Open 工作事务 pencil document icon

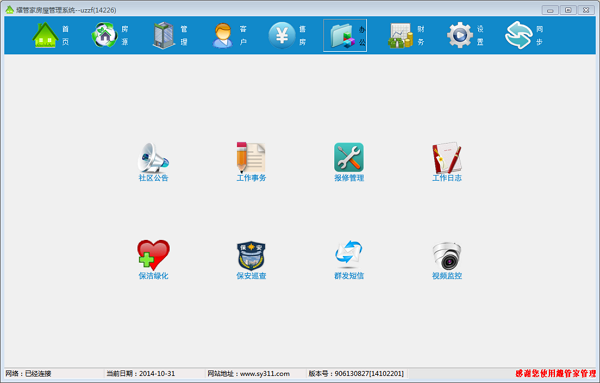click(251, 158)
